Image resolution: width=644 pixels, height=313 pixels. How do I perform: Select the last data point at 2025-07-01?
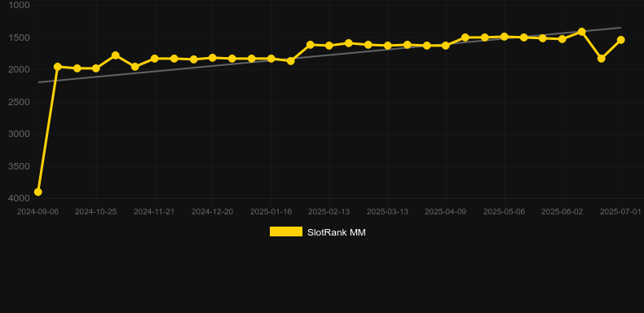[620, 40]
